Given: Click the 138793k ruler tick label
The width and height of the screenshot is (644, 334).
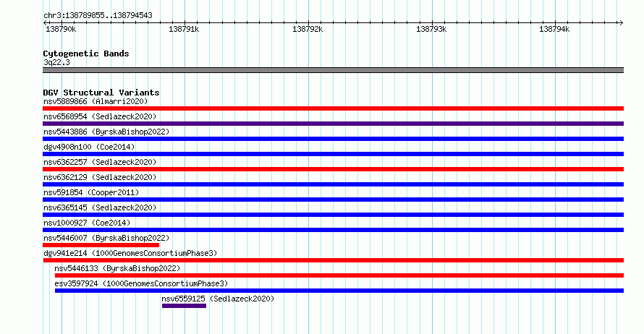Looking at the screenshot, I should click(431, 29).
